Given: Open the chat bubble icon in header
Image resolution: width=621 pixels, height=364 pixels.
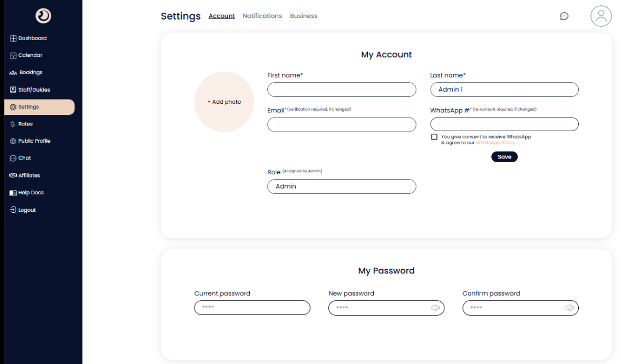Looking at the screenshot, I should pos(564,16).
